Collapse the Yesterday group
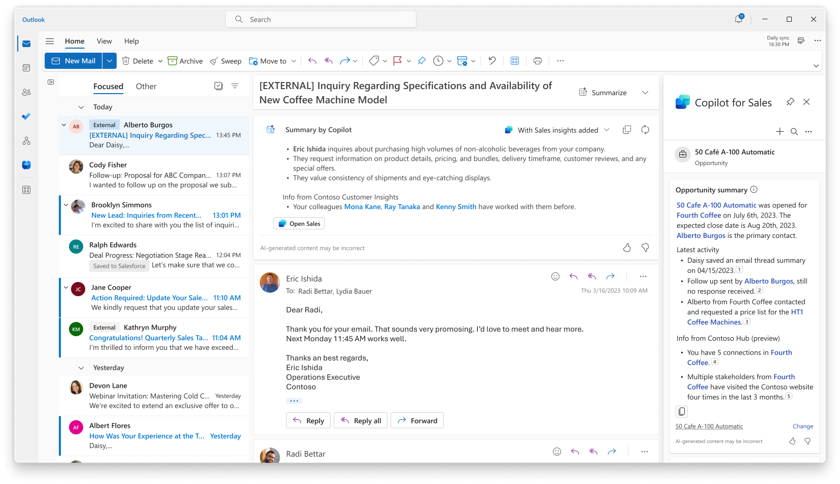Screen dimensions: 840x484 81,368
